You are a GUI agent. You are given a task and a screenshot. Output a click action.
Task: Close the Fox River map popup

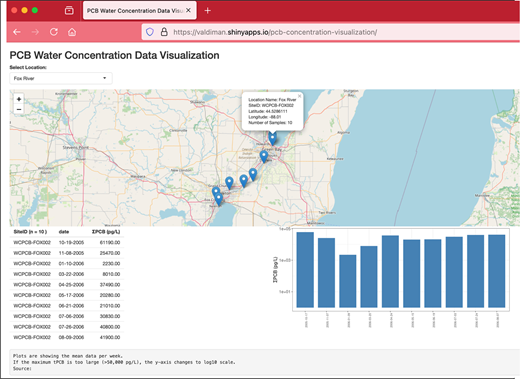(x=299, y=96)
